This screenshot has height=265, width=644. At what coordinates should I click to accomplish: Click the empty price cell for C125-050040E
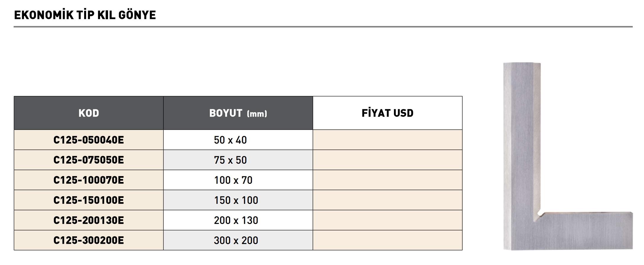388,140
